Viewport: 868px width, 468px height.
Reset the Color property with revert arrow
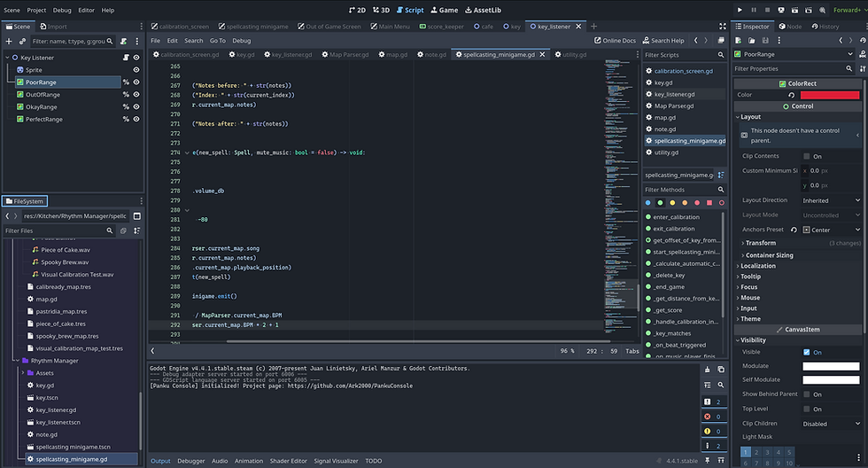[x=791, y=95]
